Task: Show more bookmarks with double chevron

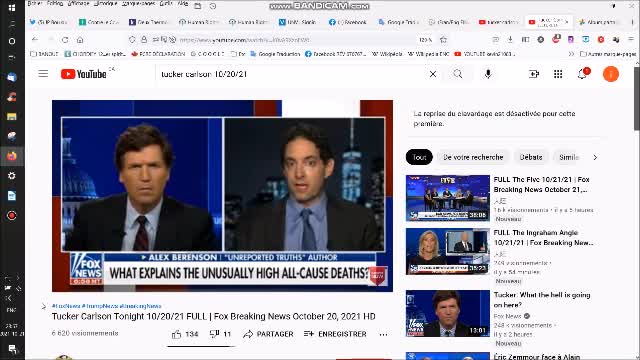Action: (x=571, y=53)
